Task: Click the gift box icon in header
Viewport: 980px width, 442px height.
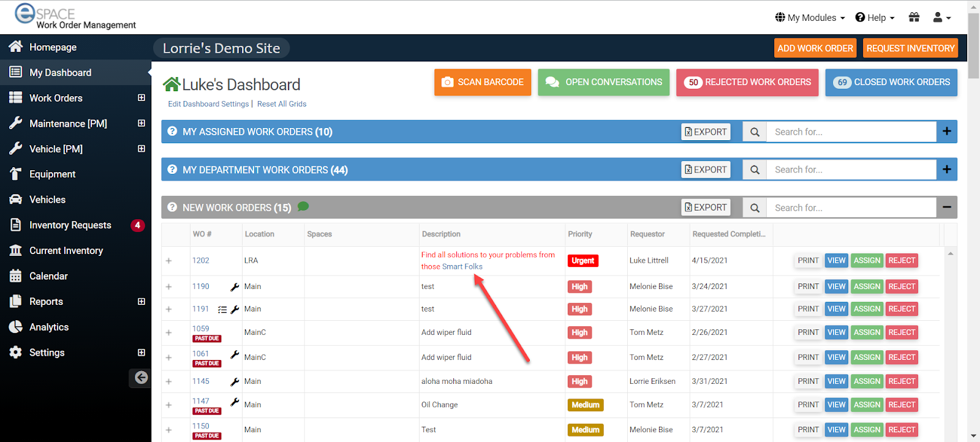Action: point(914,18)
